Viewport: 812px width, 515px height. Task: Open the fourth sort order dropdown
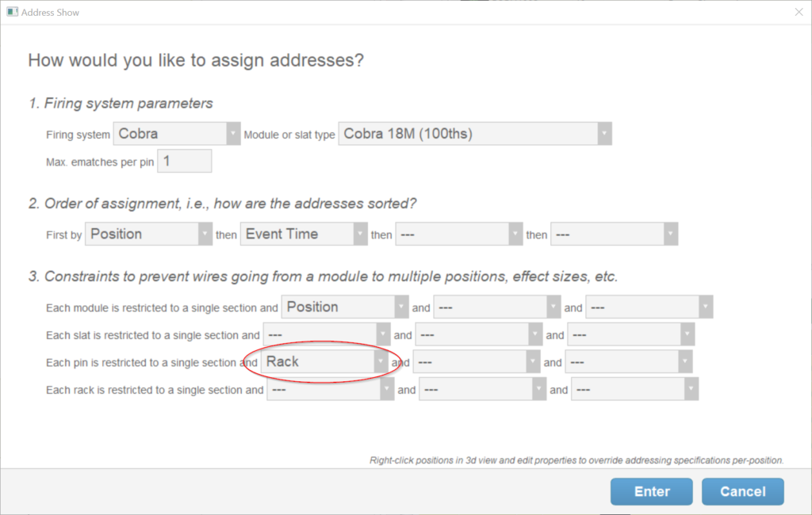click(615, 235)
